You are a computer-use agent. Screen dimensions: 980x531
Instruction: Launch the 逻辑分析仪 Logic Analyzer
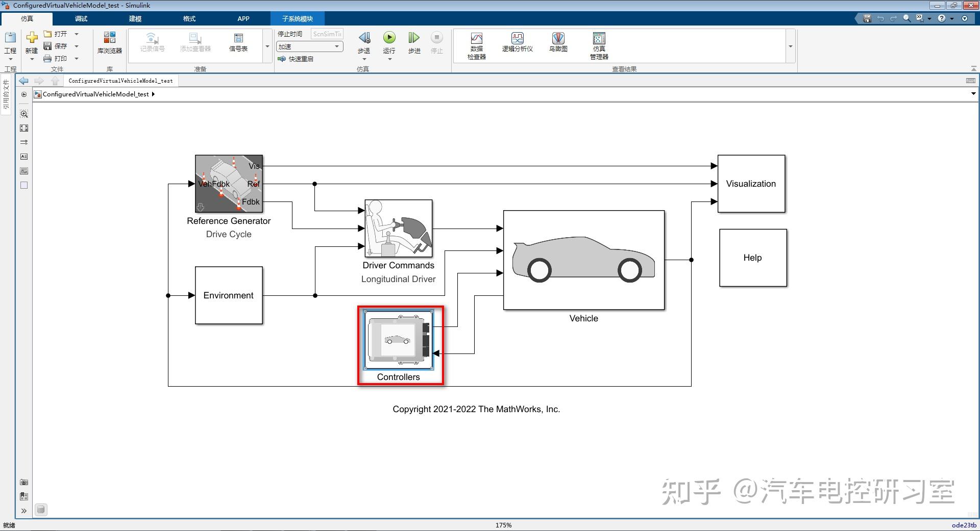pyautogui.click(x=517, y=43)
